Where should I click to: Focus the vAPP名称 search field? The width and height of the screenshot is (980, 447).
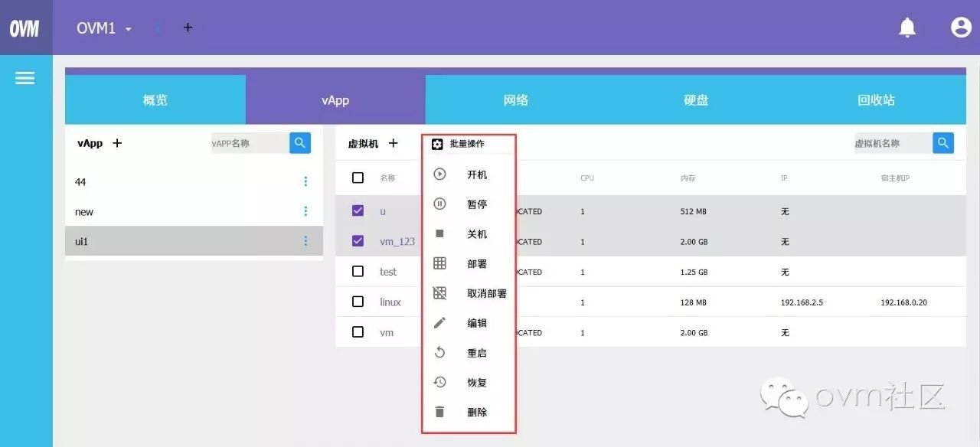tap(250, 143)
